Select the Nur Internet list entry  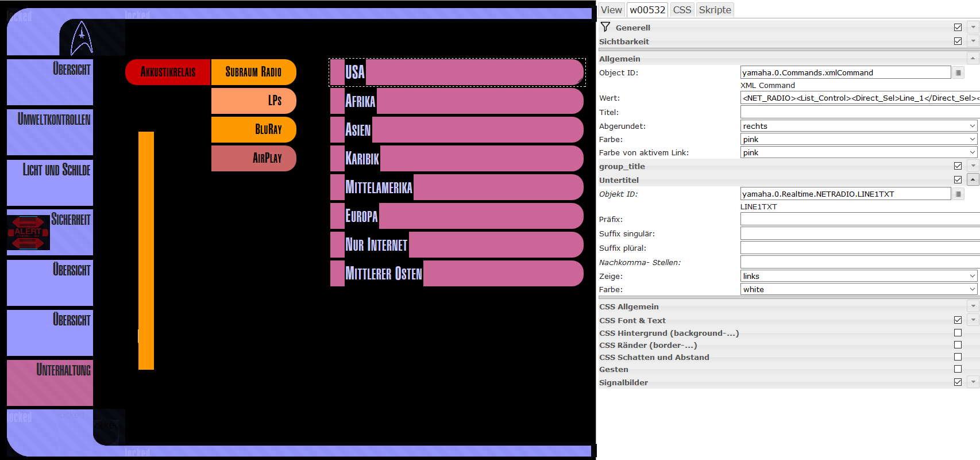457,244
